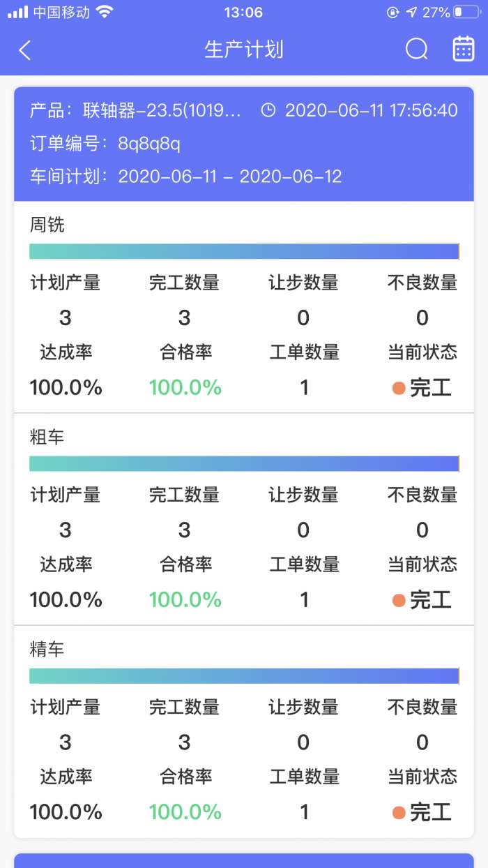The image size is (488, 868).
Task: Tap the back arrow icon
Action: (25, 50)
